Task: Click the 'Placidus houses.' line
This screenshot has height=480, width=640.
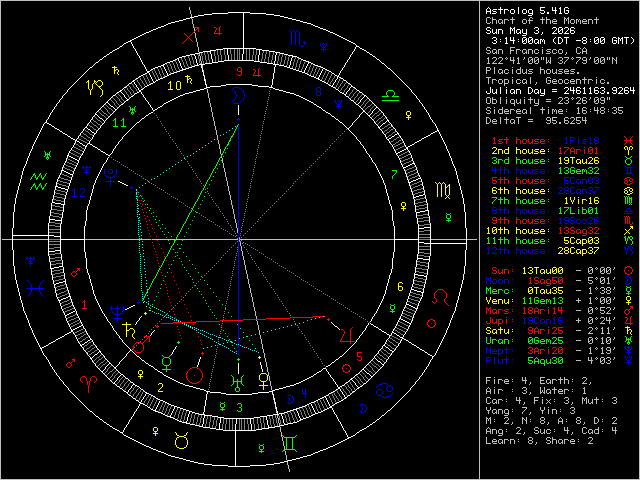Action: tap(533, 71)
